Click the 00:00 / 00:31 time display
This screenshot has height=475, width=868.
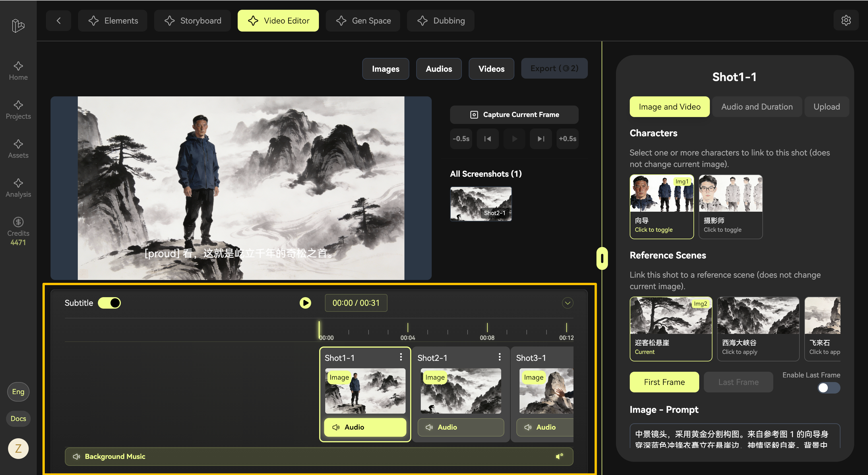(356, 303)
